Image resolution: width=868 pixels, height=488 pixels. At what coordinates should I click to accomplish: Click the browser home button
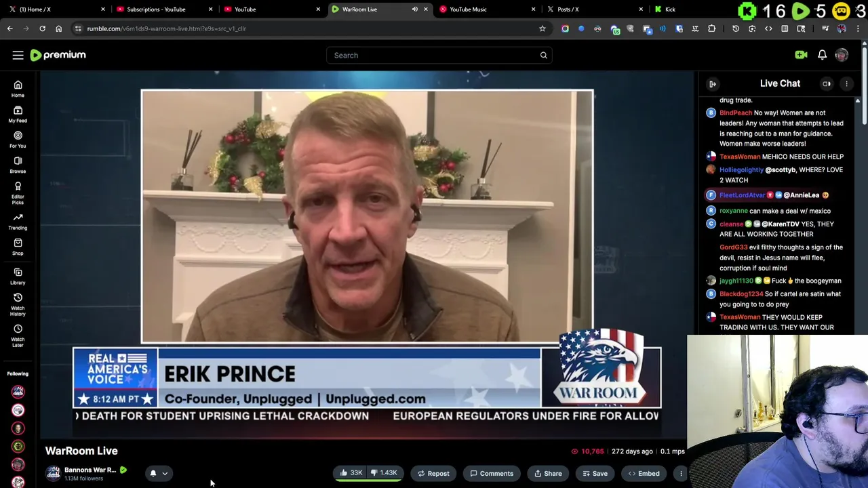[58, 28]
